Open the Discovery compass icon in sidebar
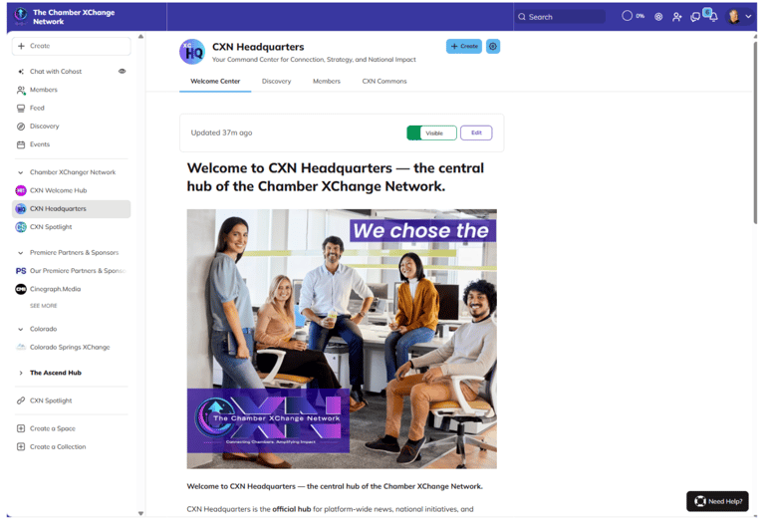This screenshot has width=765, height=532. click(x=21, y=127)
